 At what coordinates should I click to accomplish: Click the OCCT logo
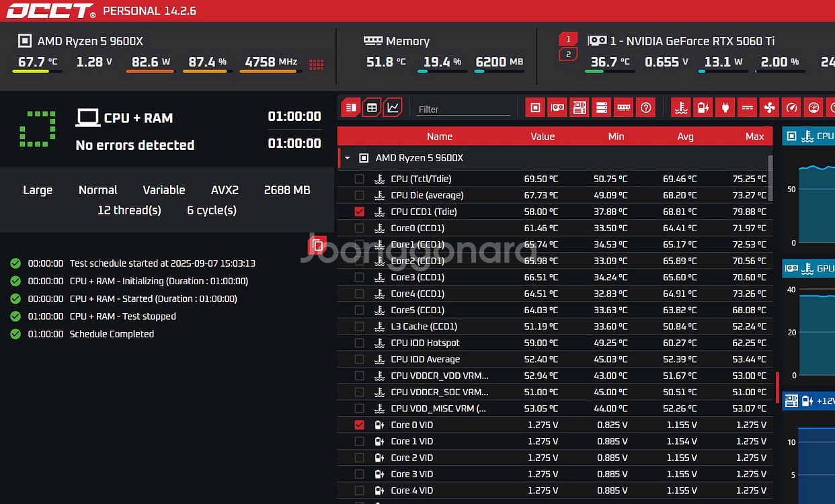coord(50,11)
